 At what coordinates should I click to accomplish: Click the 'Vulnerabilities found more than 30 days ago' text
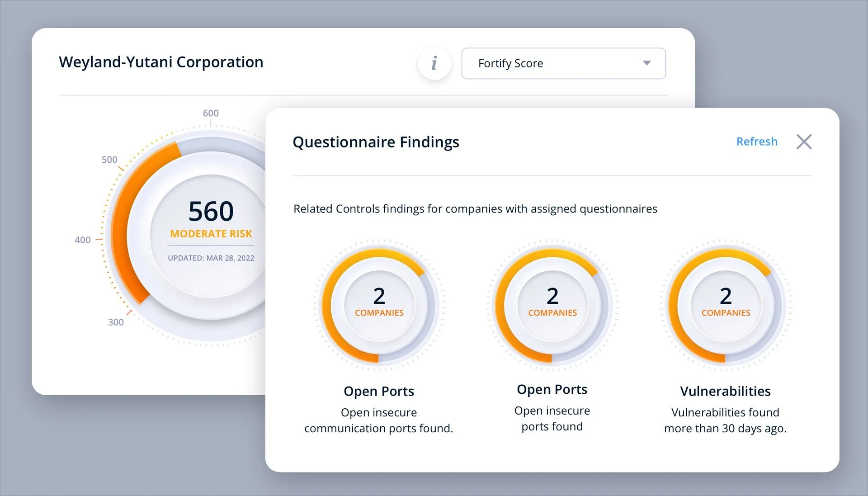click(725, 420)
